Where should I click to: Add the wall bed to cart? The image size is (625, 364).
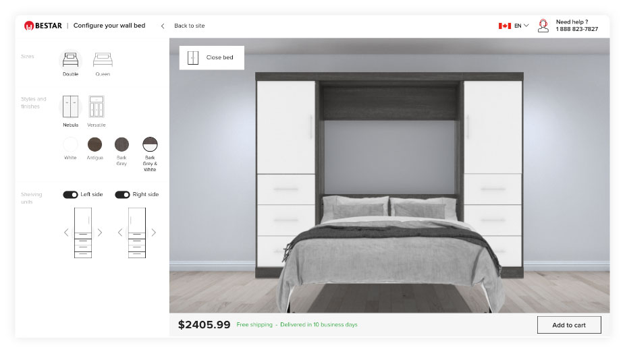pyautogui.click(x=569, y=325)
